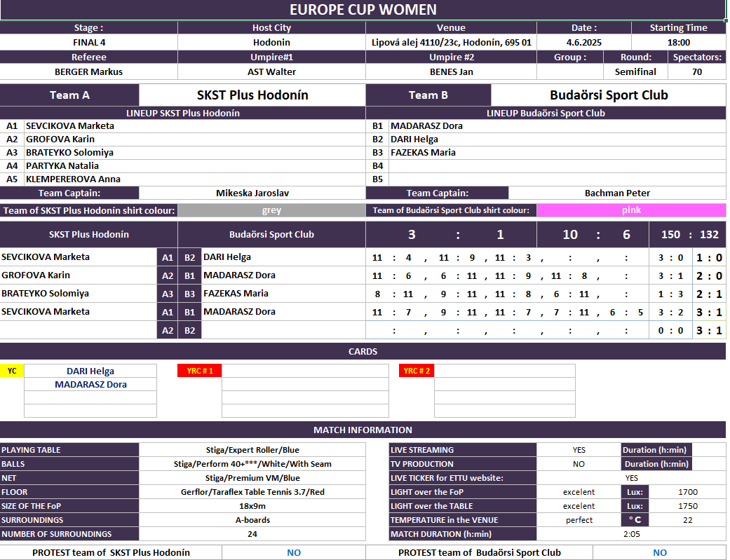Image resolution: width=730 pixels, height=560 pixels.
Task: Select temperature value 22
Action: 688,519
